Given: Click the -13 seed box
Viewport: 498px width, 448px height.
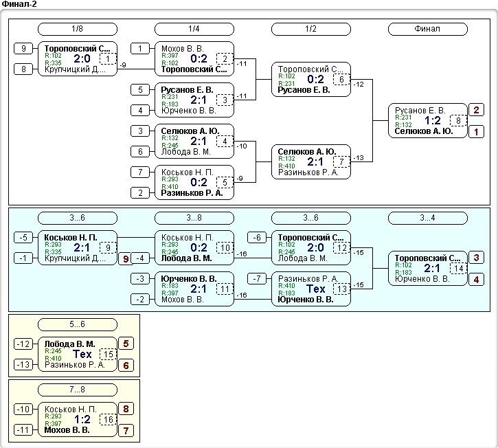Looking at the screenshot, I should 23,365.
